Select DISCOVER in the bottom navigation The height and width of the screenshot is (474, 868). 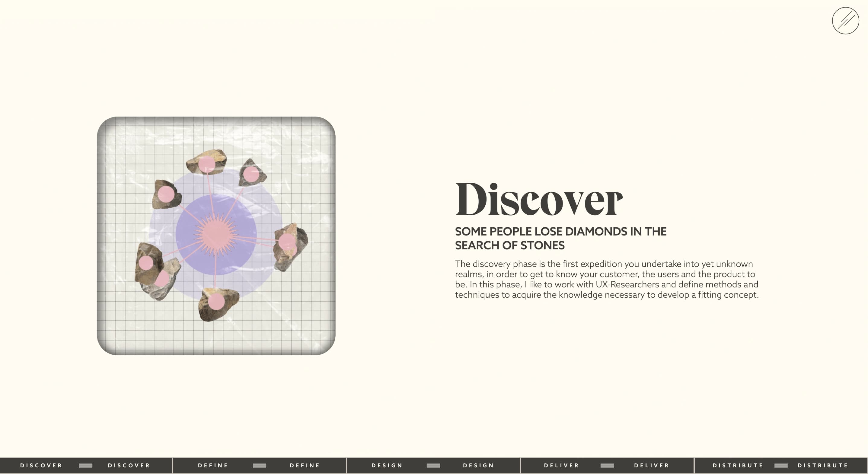[41, 465]
